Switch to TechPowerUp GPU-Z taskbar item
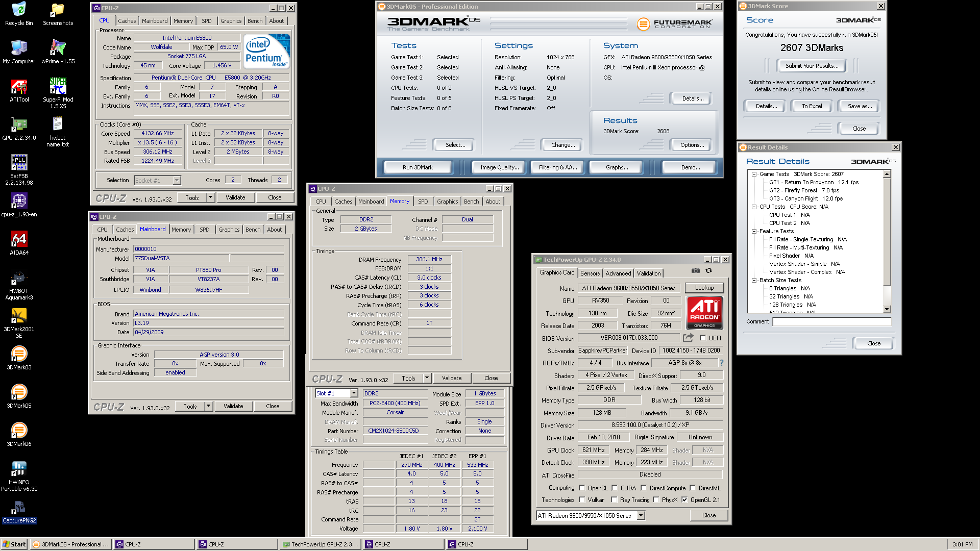 tap(321, 544)
